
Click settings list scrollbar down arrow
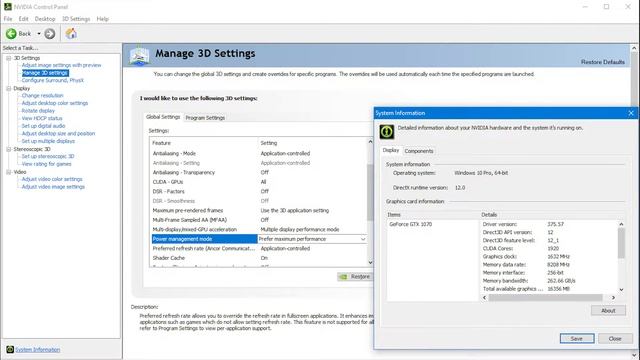pyautogui.click(x=370, y=262)
